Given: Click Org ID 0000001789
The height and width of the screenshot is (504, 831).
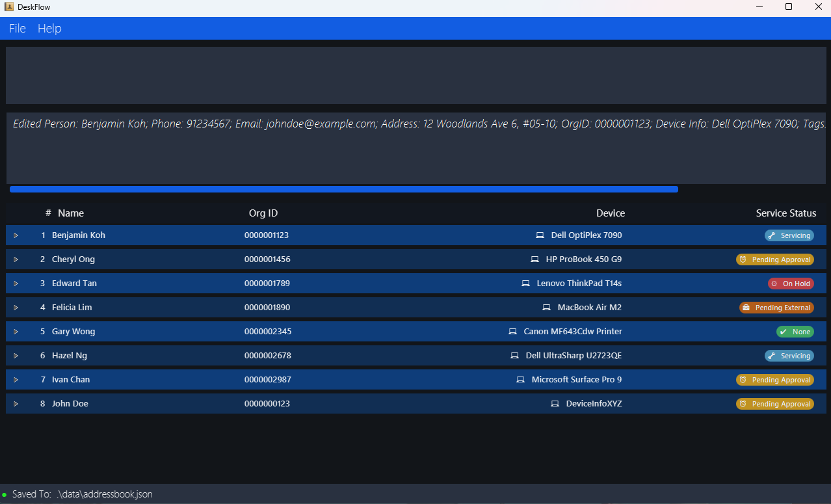Looking at the screenshot, I should 267,284.
